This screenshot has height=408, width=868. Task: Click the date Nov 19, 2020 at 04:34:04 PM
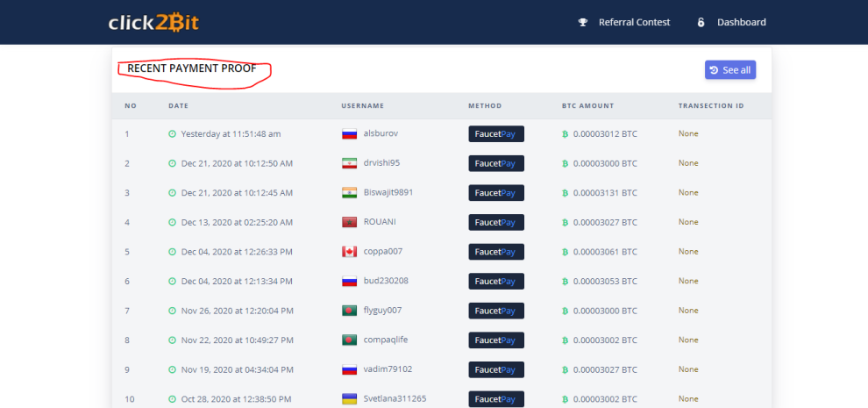[x=237, y=369]
